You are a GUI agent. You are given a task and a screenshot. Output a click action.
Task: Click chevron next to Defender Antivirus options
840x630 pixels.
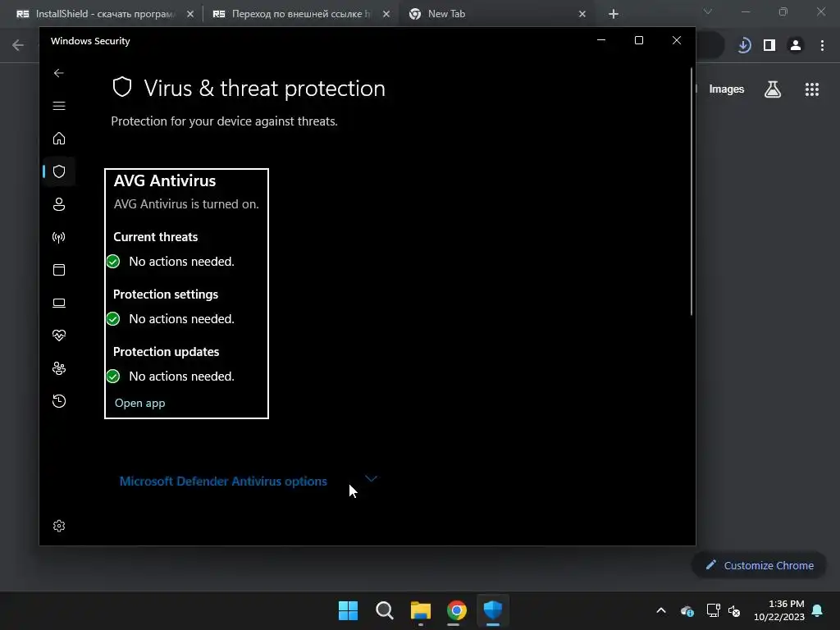(371, 478)
